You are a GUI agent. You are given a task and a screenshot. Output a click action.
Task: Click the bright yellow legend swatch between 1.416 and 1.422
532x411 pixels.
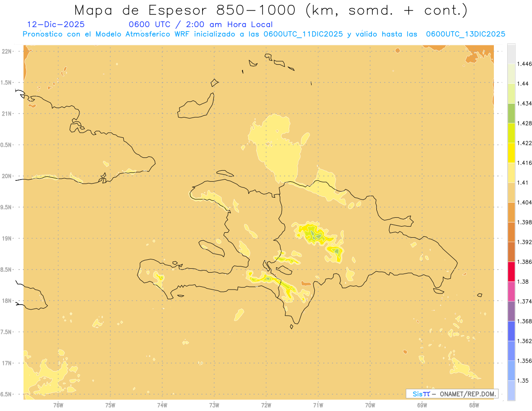(511, 153)
